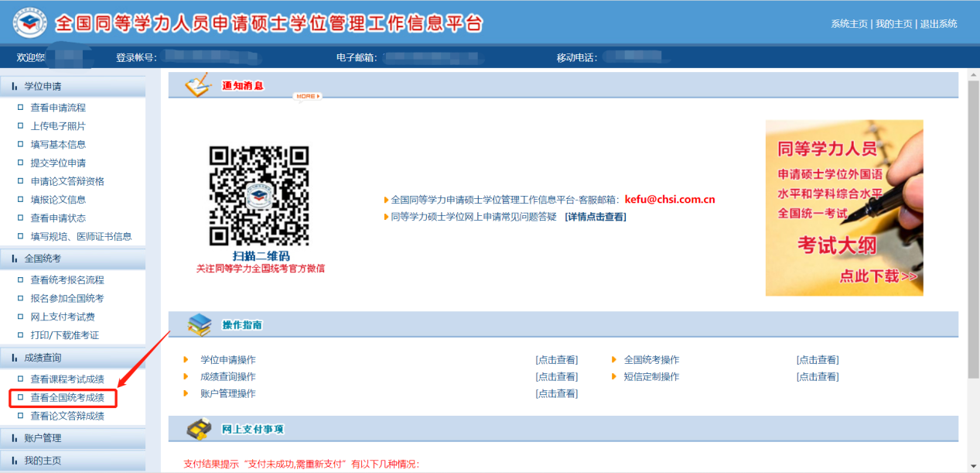The image size is (980, 473).
Task: Click the 成绩查询操作 guide text
Action: coord(228,377)
